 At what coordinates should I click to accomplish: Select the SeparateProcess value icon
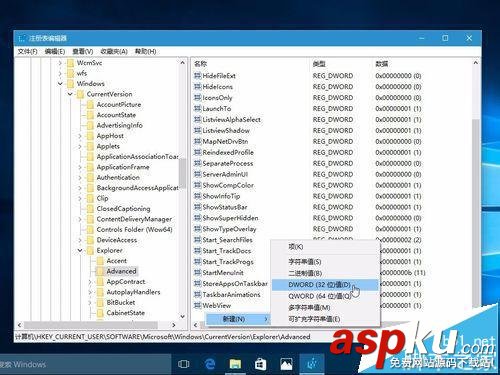198,163
